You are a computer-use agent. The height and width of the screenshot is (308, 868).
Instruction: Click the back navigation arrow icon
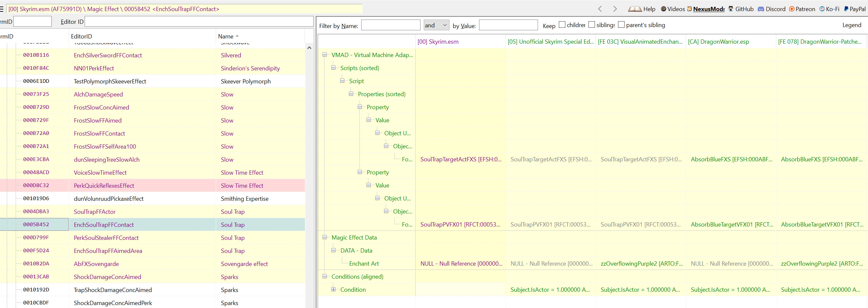pos(600,9)
